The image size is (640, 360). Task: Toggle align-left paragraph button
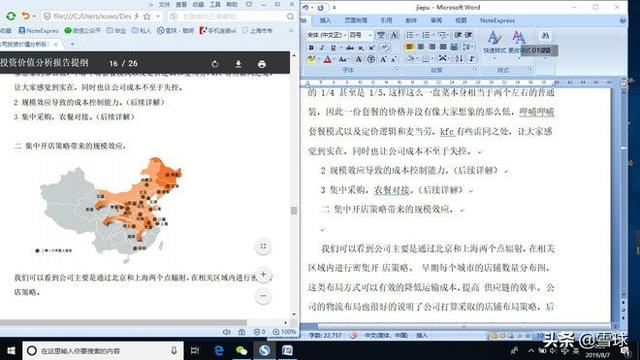click(x=409, y=47)
